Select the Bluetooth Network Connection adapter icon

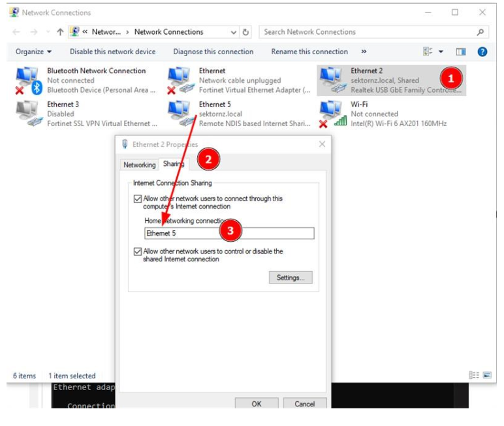click(x=29, y=80)
